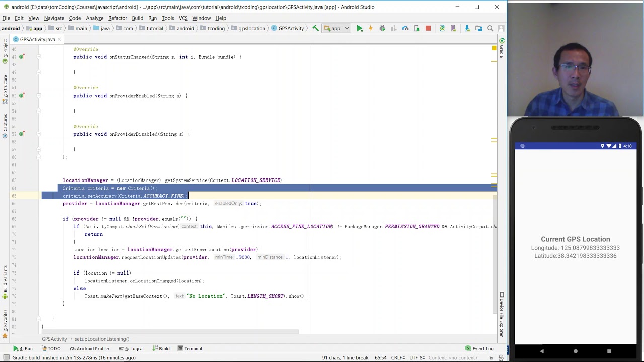Image resolution: width=644 pixels, height=362 pixels.
Task: Click the read-only lock icon in status bar
Action: pyautogui.click(x=491, y=358)
